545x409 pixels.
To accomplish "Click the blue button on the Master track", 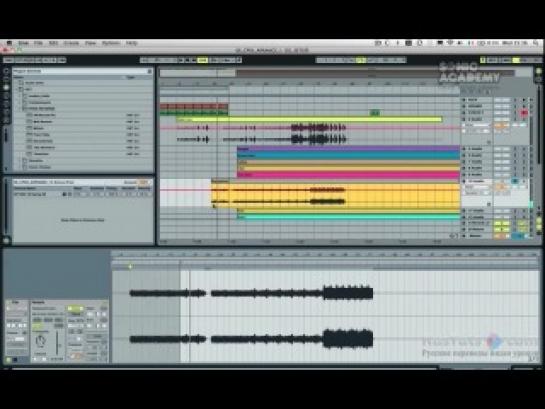I will 517,236.
